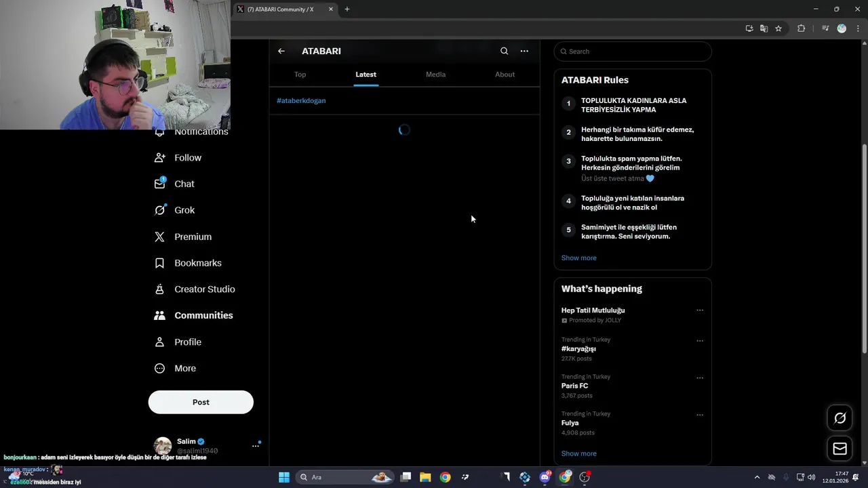Close the ATABARI Community browser tab
The width and height of the screenshot is (868, 488).
pos(331,9)
